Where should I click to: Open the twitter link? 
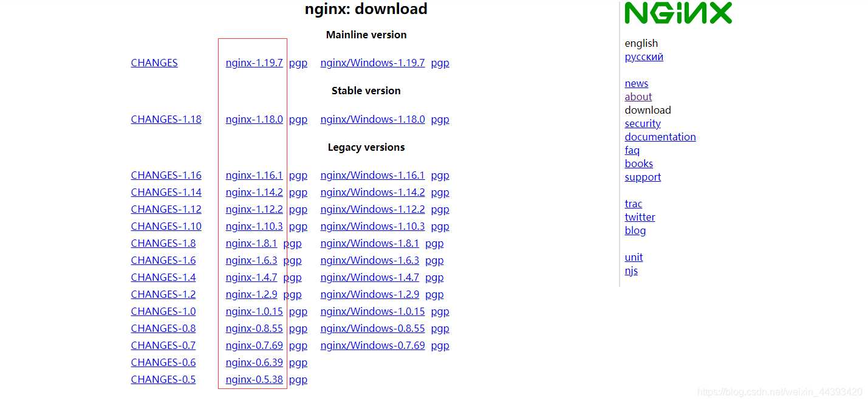point(640,217)
